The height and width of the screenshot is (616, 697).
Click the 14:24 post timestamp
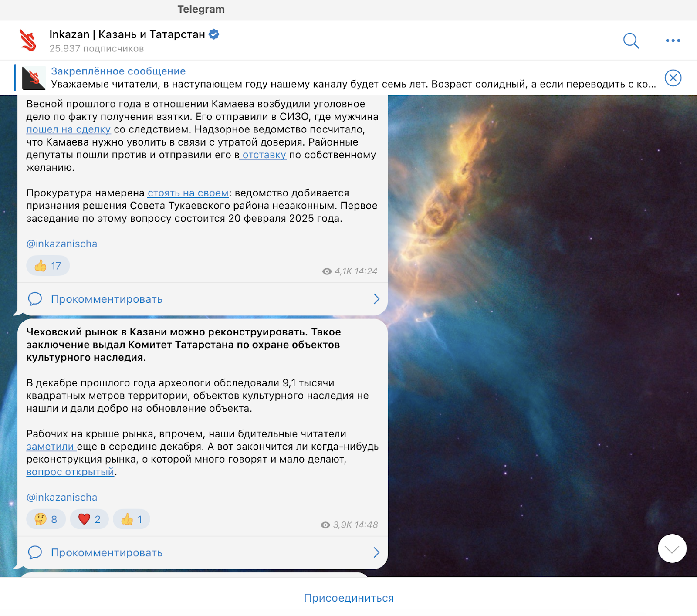pos(366,271)
